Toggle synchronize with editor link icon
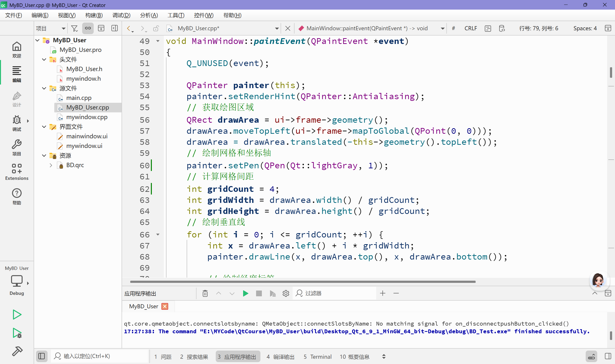This screenshot has height=364, width=615. coord(88,29)
